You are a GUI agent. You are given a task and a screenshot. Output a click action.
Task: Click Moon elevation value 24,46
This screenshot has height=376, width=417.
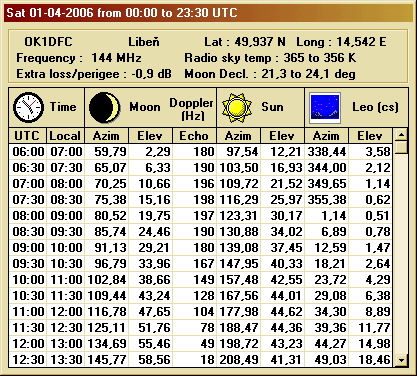tap(151, 232)
